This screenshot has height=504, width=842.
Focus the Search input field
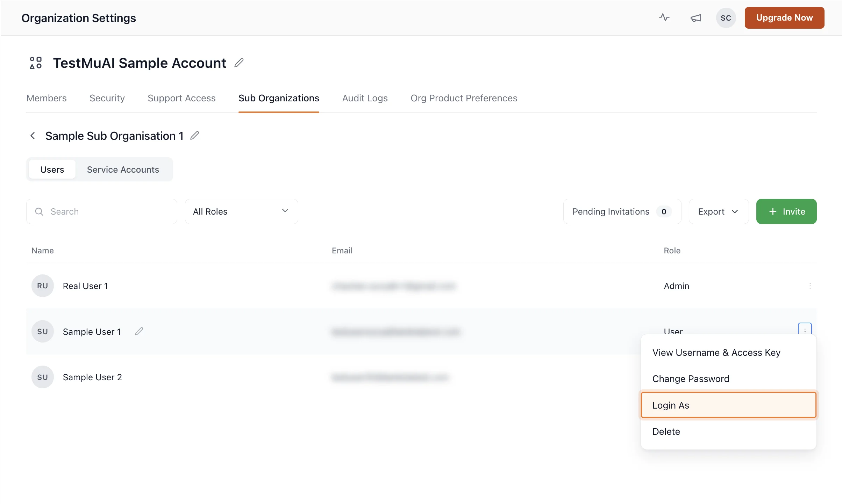coord(102,211)
